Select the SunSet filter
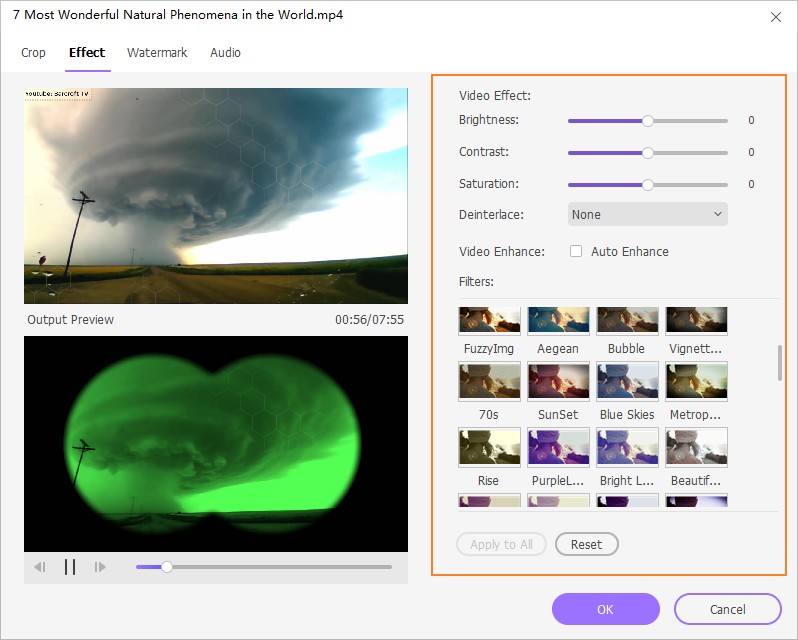Image resolution: width=798 pixels, height=640 pixels. tap(558, 382)
